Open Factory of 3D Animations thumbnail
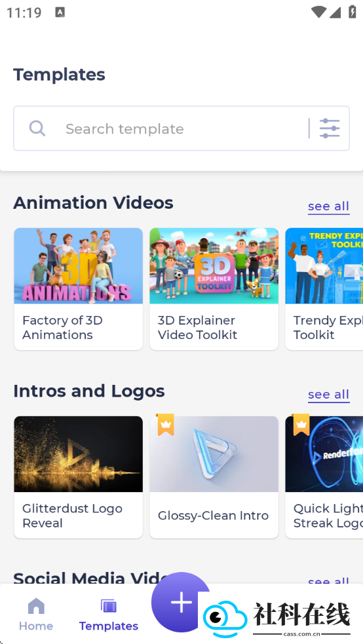 pyautogui.click(x=79, y=266)
